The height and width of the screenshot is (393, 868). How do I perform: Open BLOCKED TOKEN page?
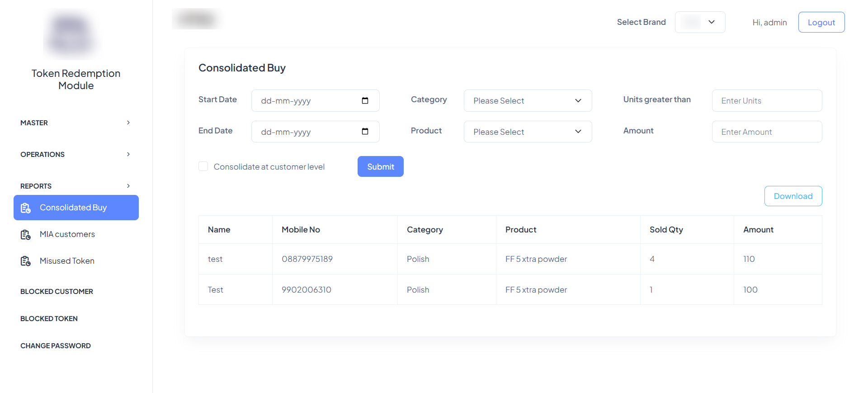(49, 319)
